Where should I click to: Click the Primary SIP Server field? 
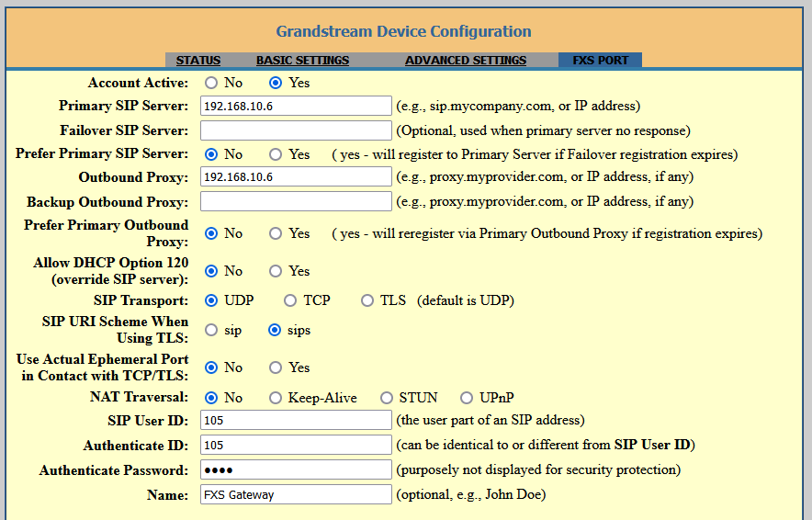[296, 106]
